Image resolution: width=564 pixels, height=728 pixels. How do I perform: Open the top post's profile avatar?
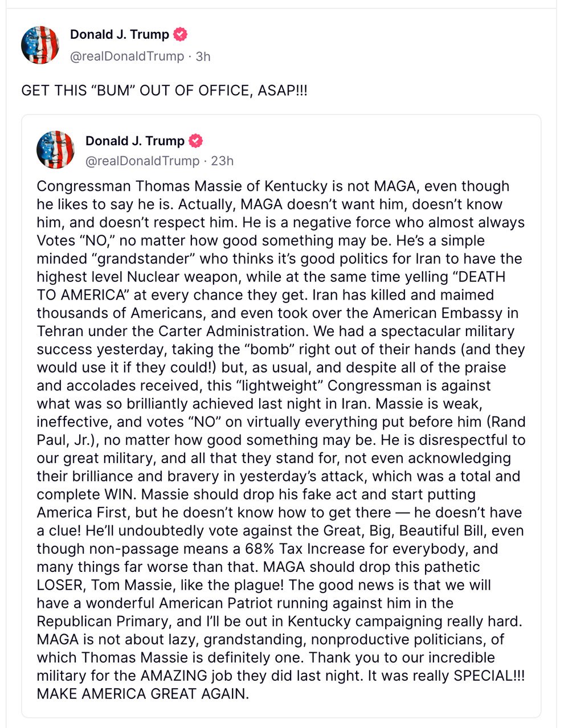[x=40, y=44]
